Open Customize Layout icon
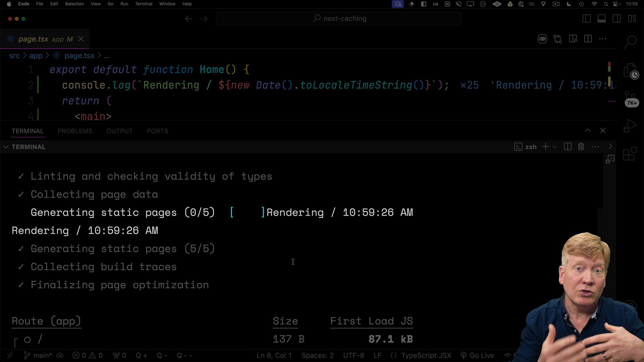Image resolution: width=644 pixels, height=362 pixels. pos(632,19)
